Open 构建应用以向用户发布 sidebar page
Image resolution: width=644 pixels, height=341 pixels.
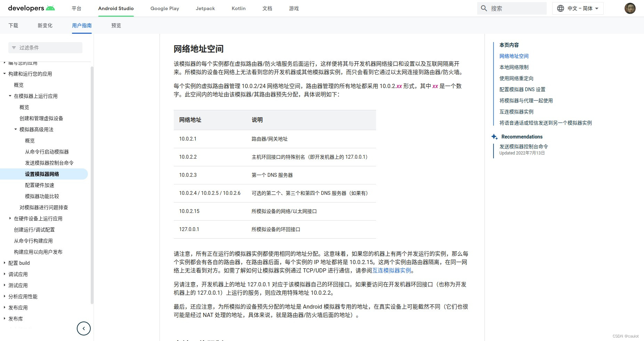[x=38, y=252]
